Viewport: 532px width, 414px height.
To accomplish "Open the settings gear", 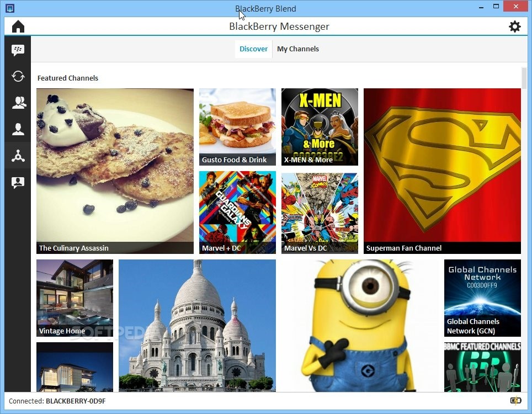I will [x=515, y=26].
